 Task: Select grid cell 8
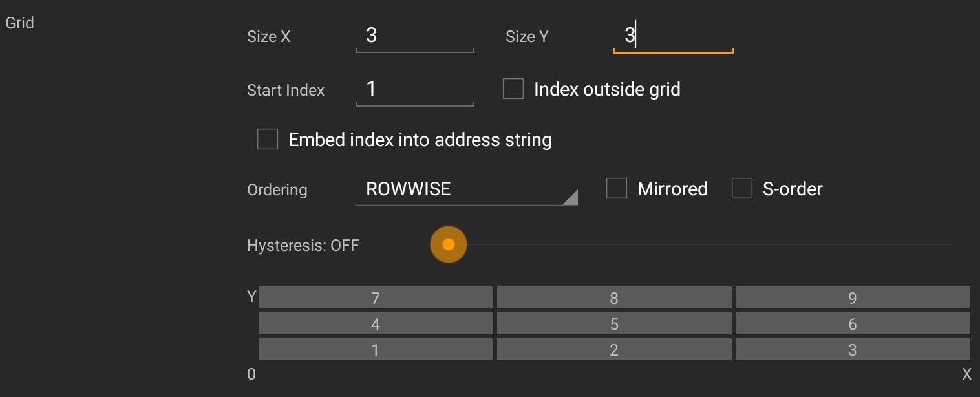[614, 297]
